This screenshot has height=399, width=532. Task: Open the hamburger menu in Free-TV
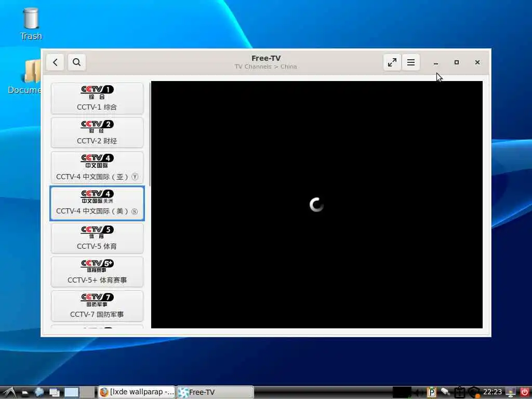pos(410,62)
